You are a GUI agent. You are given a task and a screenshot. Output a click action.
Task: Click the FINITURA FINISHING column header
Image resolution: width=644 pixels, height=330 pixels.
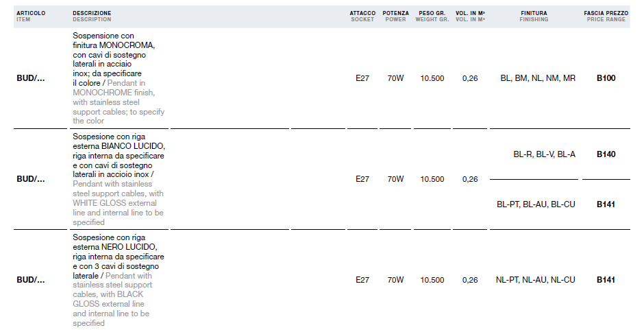[534, 16]
